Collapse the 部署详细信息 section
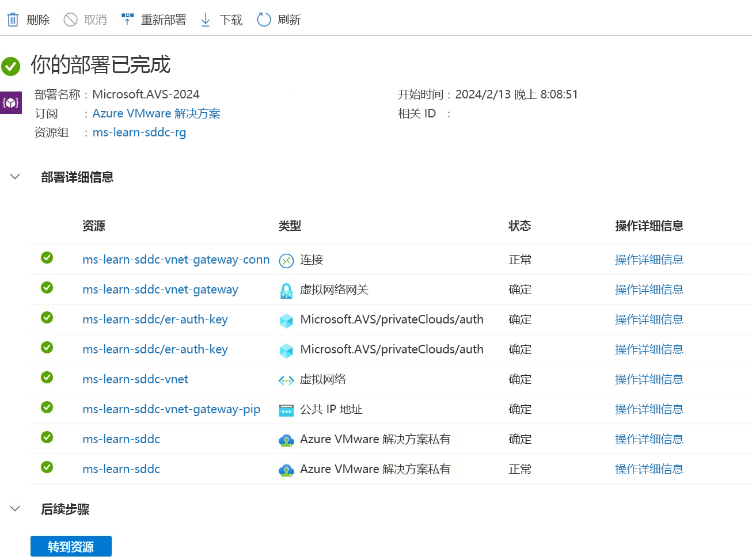This screenshot has height=560, width=752. pos(16,177)
